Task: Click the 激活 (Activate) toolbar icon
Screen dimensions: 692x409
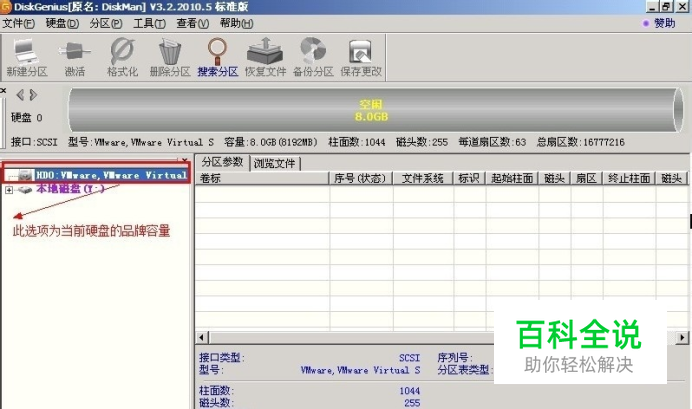Action: (x=74, y=58)
